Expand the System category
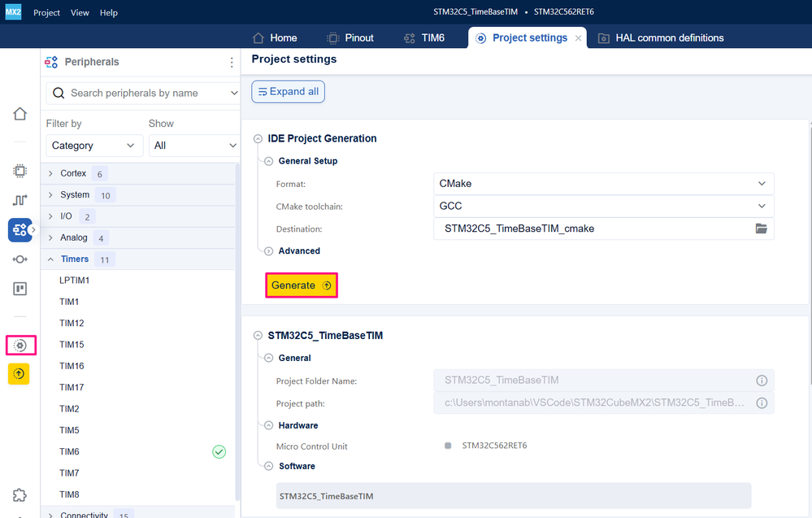The image size is (812, 518). [50, 195]
